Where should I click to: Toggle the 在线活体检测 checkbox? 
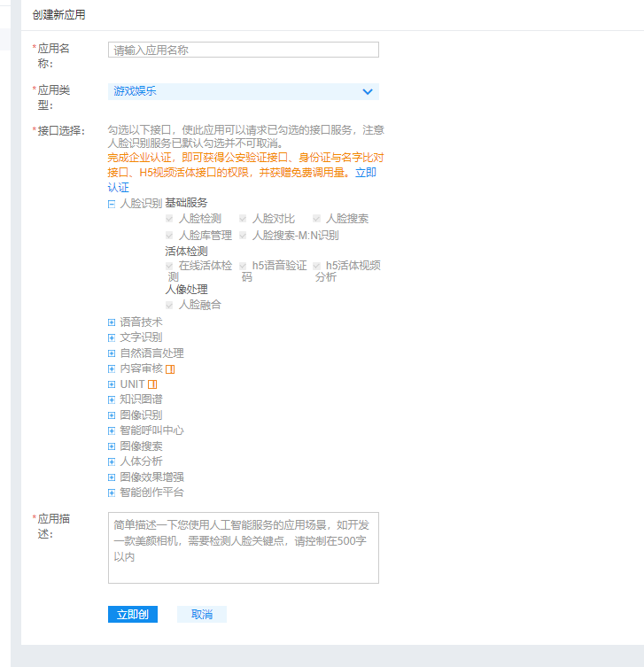(x=169, y=266)
